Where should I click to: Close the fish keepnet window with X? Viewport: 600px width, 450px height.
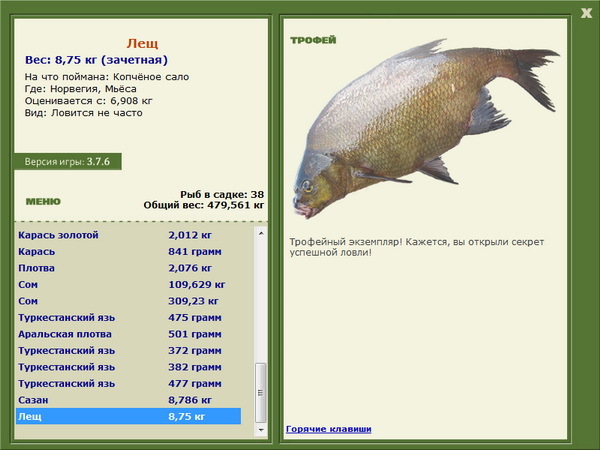(586, 13)
